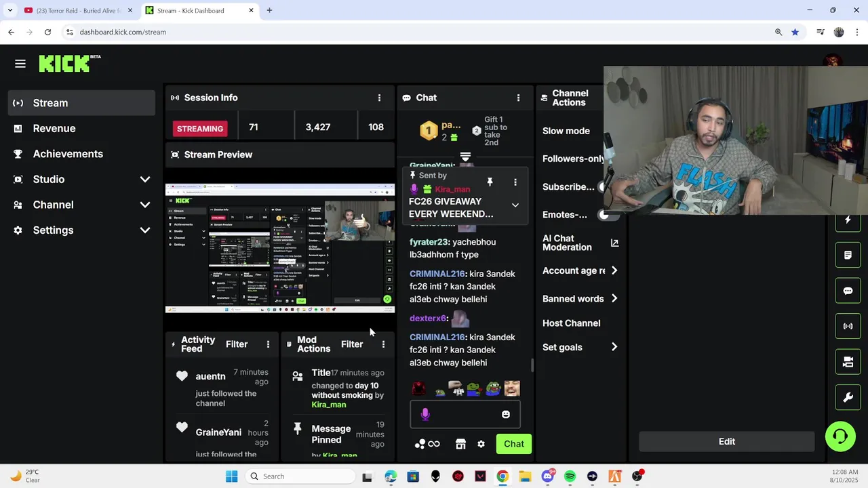Open Achievements in the sidebar
Image resolution: width=868 pixels, height=488 pixels.
(x=81, y=154)
